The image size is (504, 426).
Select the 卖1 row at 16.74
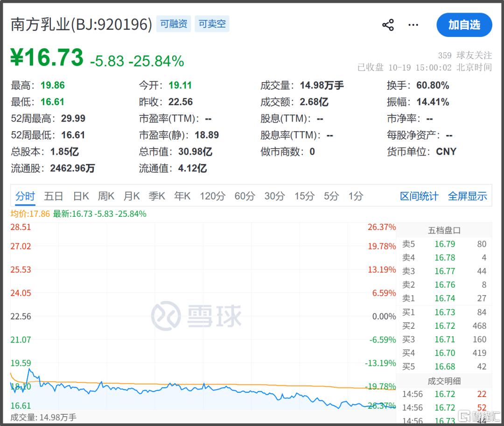[444, 298]
